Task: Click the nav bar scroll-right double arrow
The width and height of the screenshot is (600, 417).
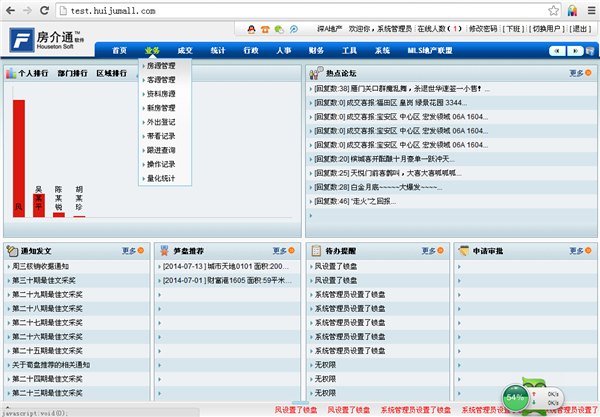Action: 575,51
